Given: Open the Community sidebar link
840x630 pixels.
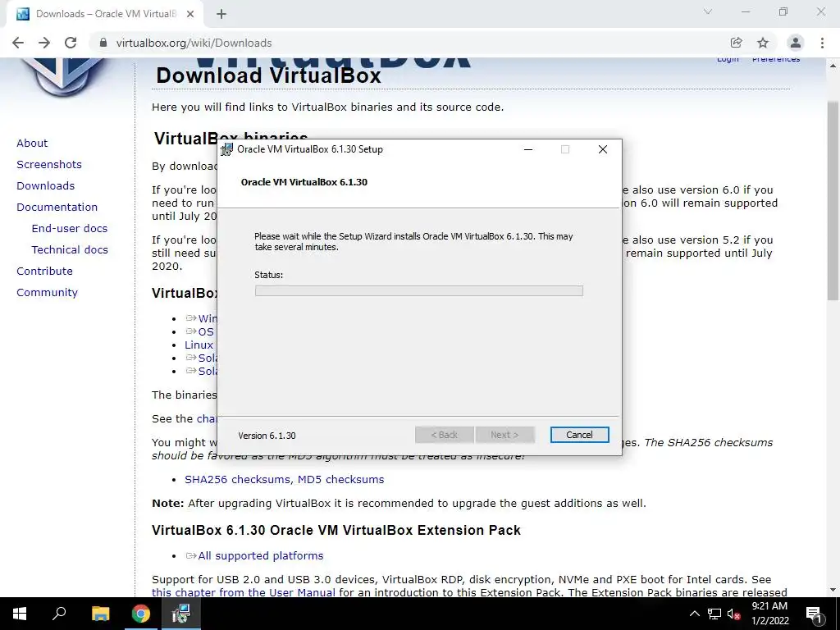Looking at the screenshot, I should click(47, 293).
